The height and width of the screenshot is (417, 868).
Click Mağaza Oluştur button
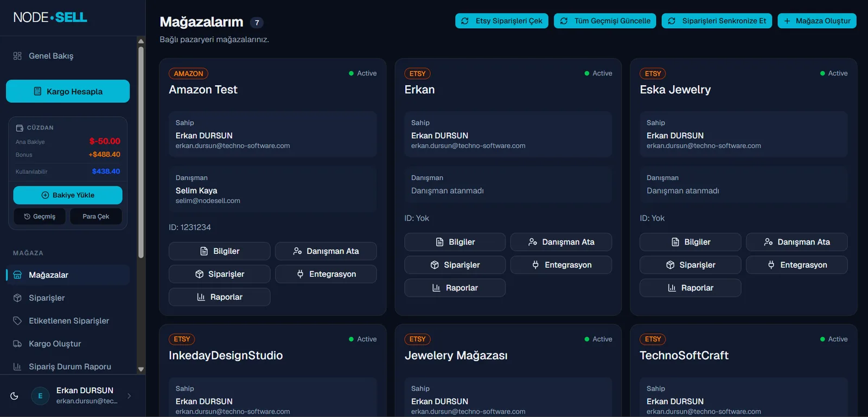(x=817, y=21)
